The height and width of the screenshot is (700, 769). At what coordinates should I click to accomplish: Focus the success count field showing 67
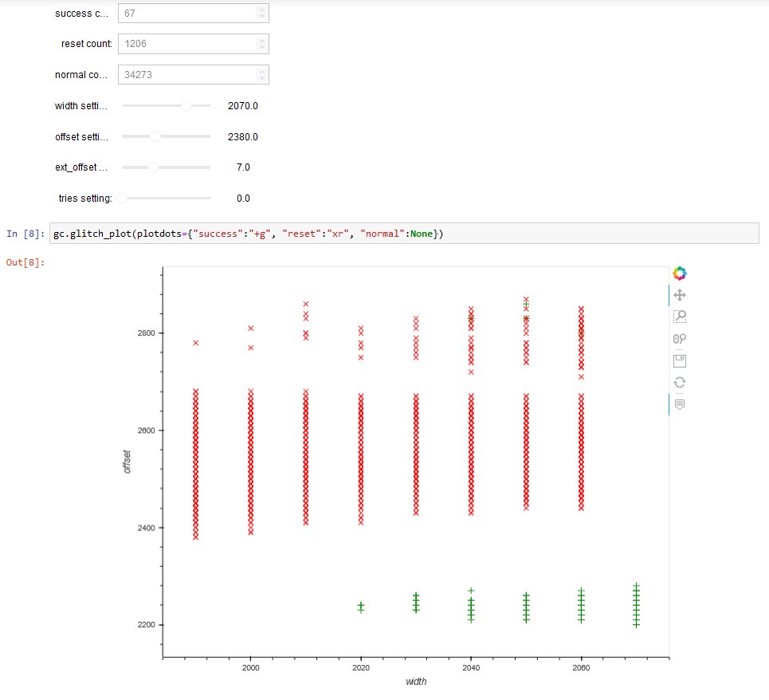(x=193, y=14)
